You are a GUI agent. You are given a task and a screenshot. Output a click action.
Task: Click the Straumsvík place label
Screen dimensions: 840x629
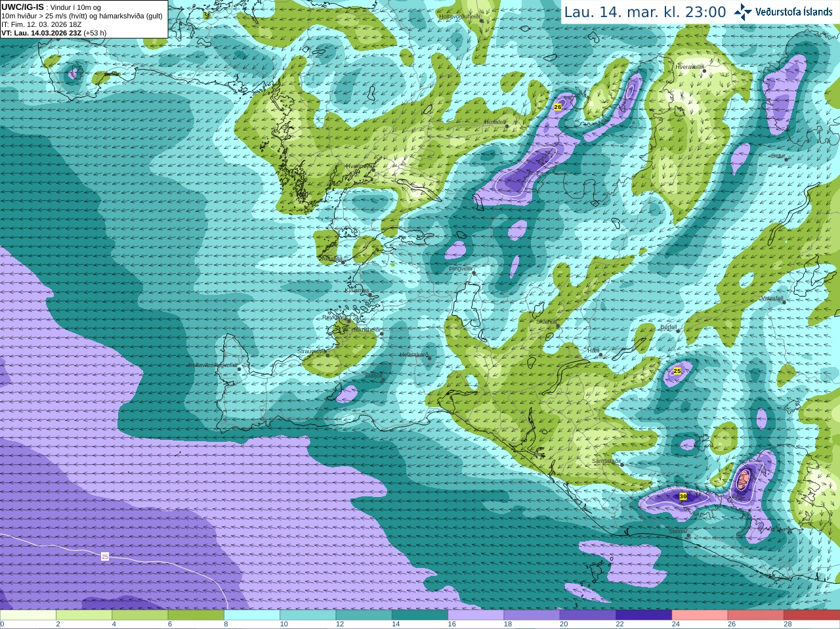tap(312, 351)
